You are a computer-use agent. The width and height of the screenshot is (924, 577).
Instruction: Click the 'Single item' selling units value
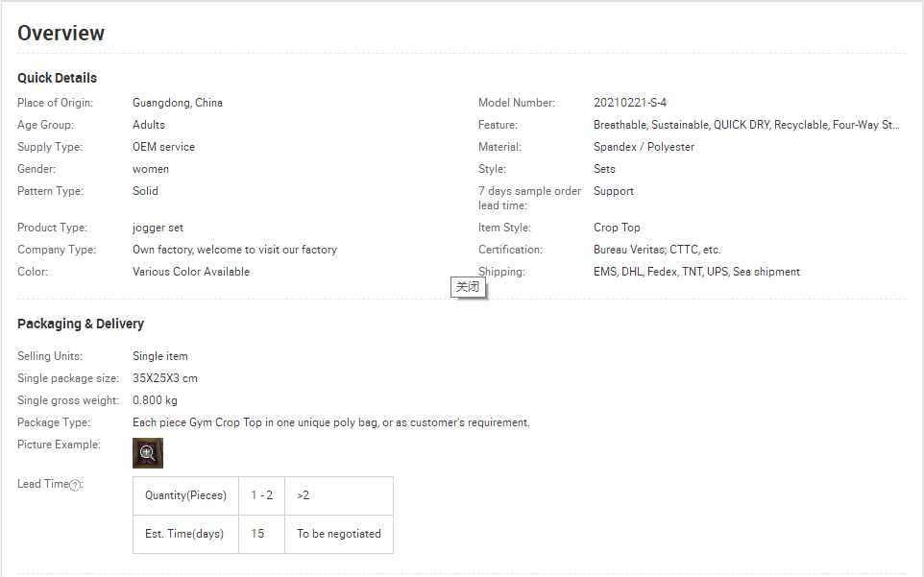click(x=160, y=356)
